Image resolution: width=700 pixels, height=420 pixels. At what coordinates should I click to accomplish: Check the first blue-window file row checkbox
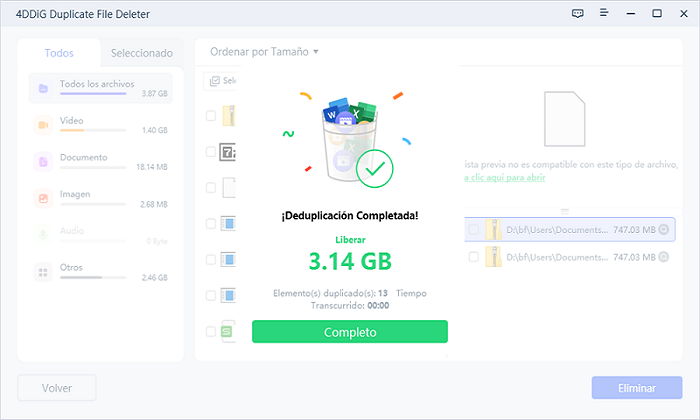coord(211,224)
